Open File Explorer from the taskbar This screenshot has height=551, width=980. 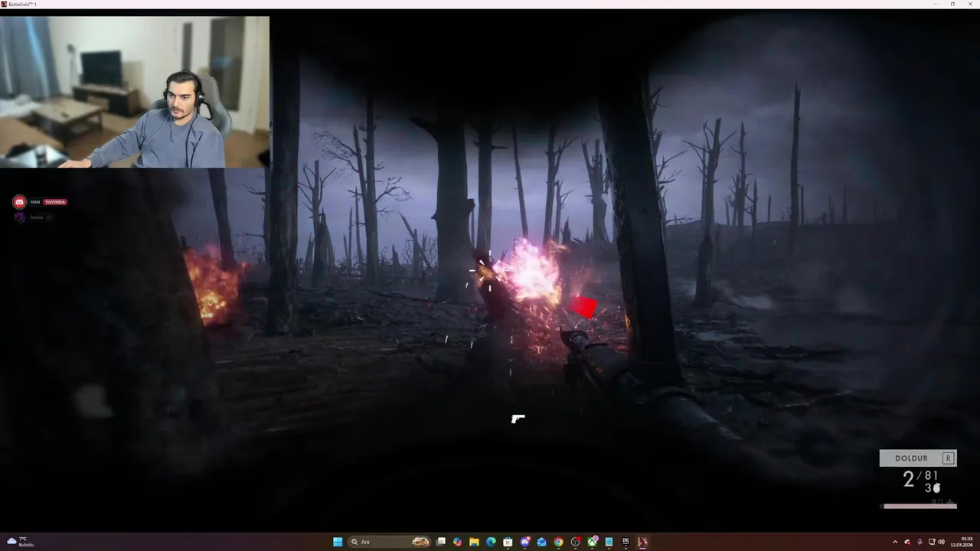[474, 542]
